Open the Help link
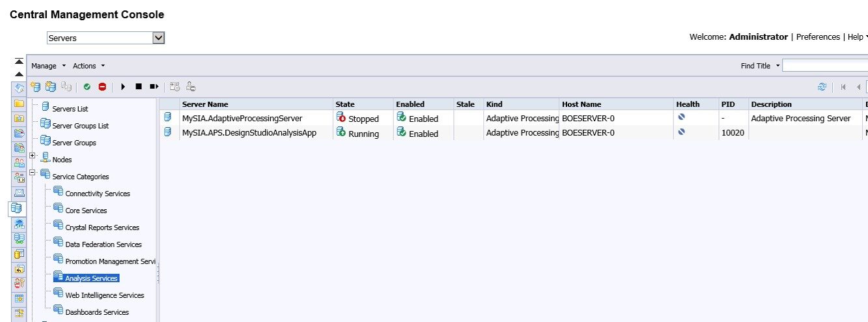Viewport: 868px width, 322px height. pyautogui.click(x=855, y=37)
